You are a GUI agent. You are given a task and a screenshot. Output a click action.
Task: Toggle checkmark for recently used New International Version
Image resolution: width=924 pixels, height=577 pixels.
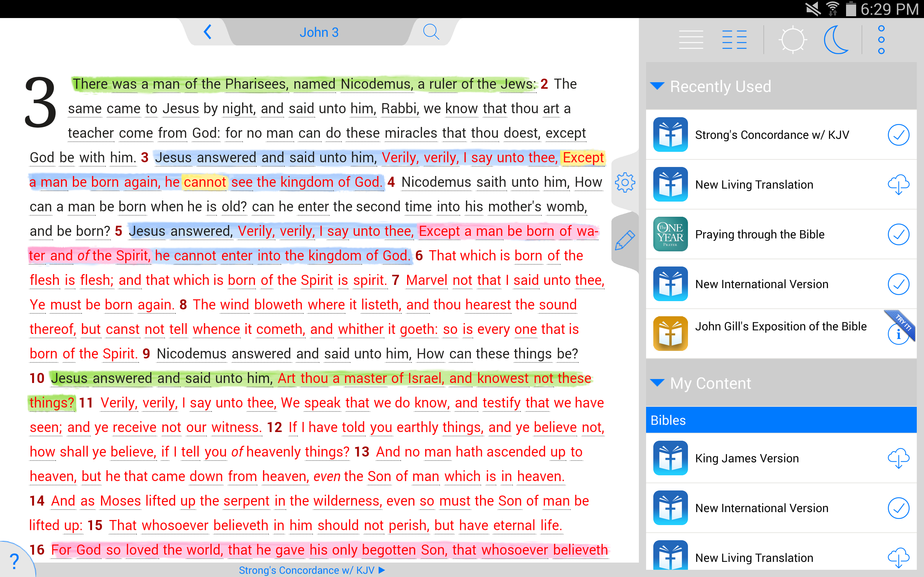click(898, 284)
